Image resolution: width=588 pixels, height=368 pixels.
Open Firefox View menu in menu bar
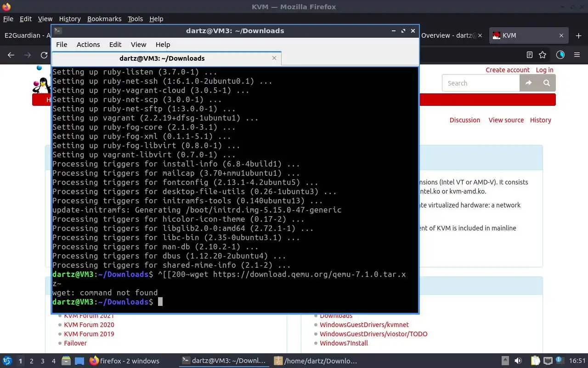(x=45, y=19)
